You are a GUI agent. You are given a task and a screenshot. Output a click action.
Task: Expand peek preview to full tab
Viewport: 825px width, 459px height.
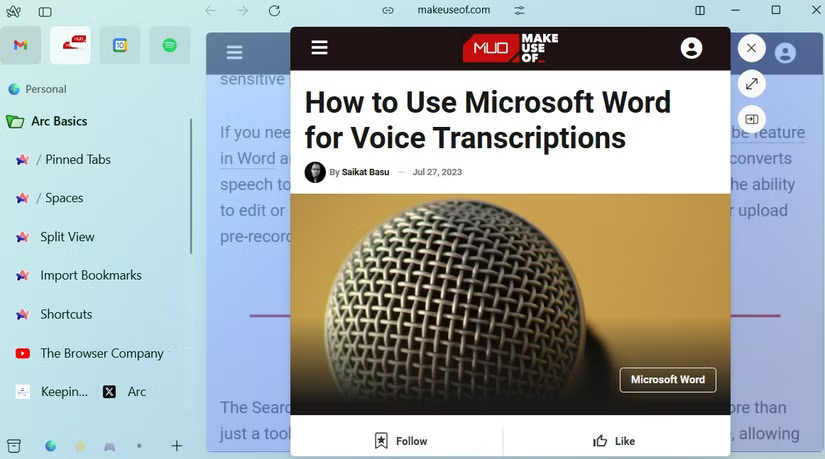pyautogui.click(x=751, y=84)
